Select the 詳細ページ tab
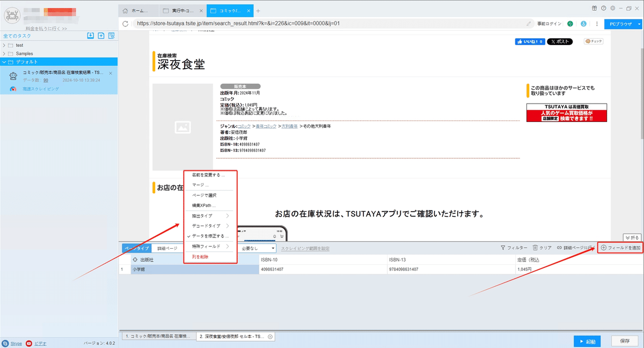The image size is (644, 348). pyautogui.click(x=169, y=249)
